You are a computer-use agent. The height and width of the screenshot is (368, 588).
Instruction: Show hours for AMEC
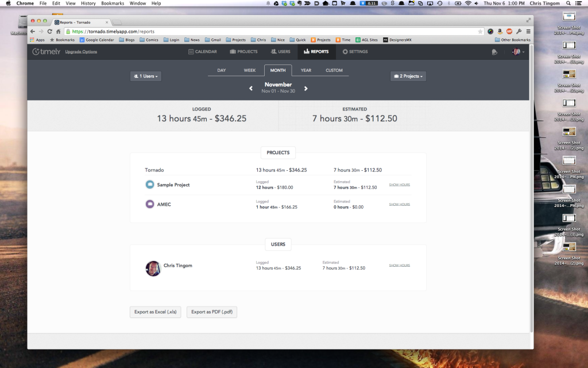[400, 204]
